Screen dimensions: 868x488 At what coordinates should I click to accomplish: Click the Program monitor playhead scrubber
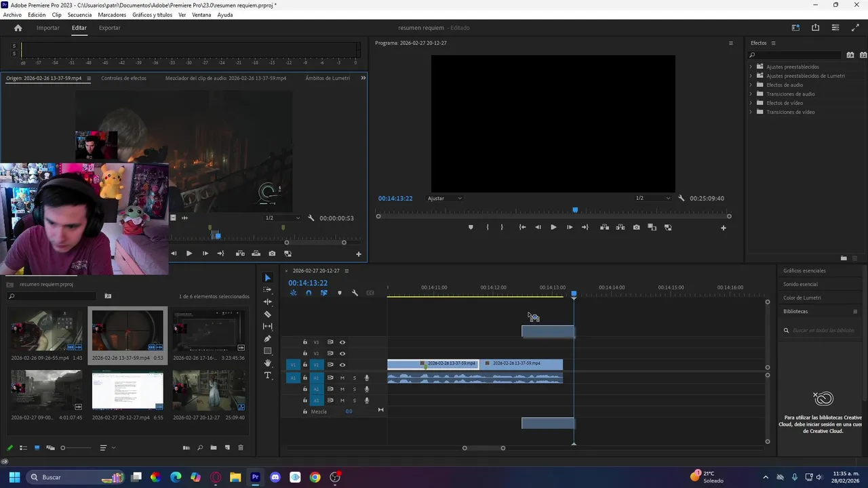click(575, 210)
